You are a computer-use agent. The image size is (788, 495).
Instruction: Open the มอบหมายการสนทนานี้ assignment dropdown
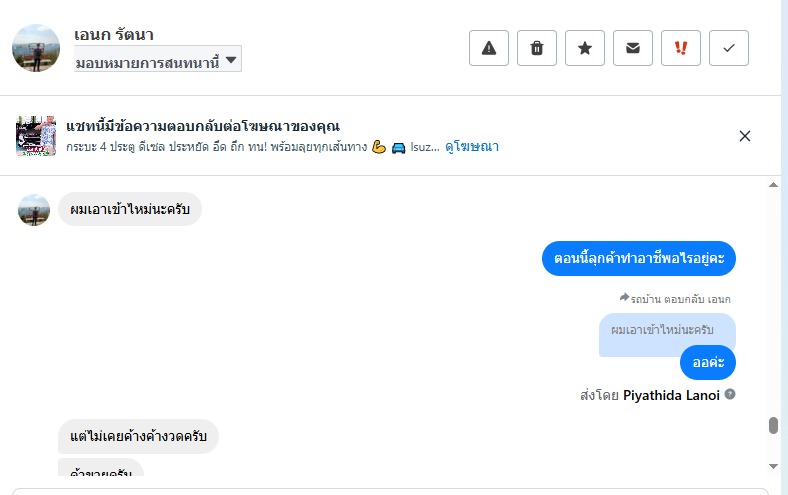158,60
